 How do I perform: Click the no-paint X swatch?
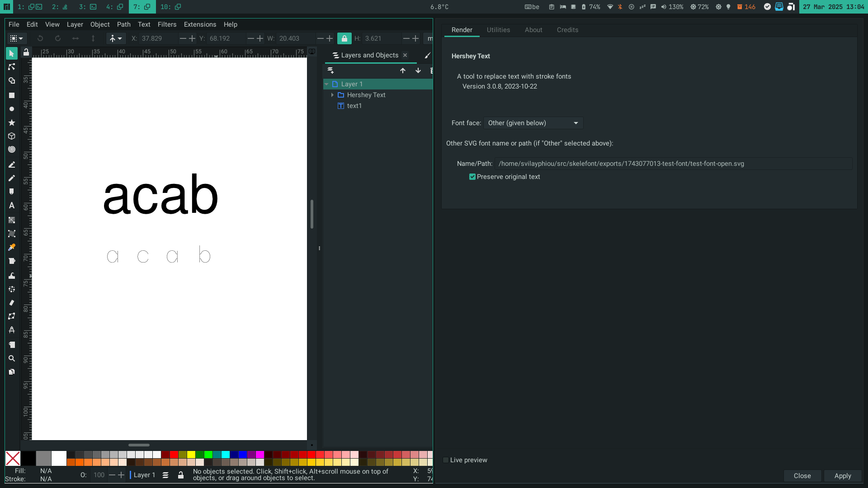[x=13, y=458]
